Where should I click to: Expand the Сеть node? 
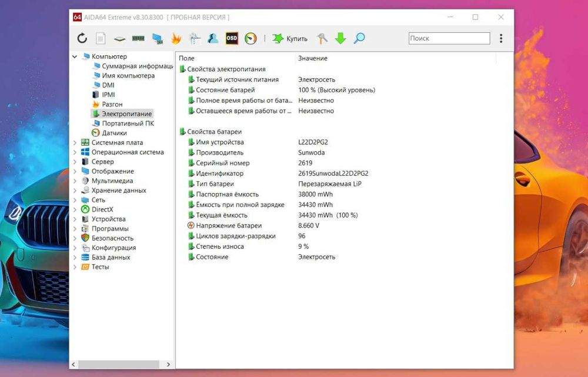click(x=75, y=200)
